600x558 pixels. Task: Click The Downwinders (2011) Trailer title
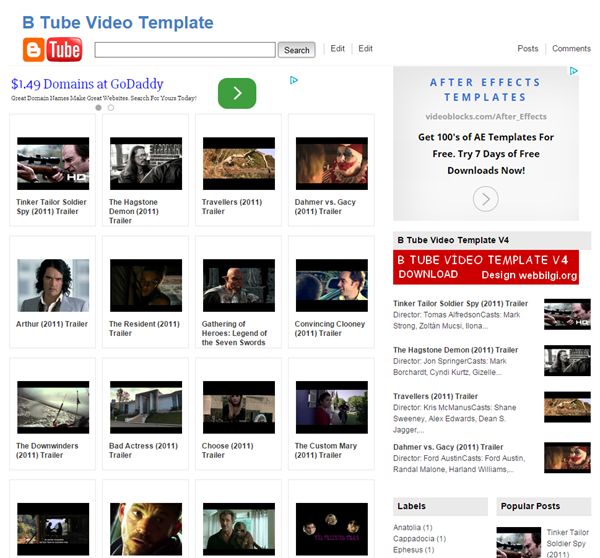(x=47, y=450)
